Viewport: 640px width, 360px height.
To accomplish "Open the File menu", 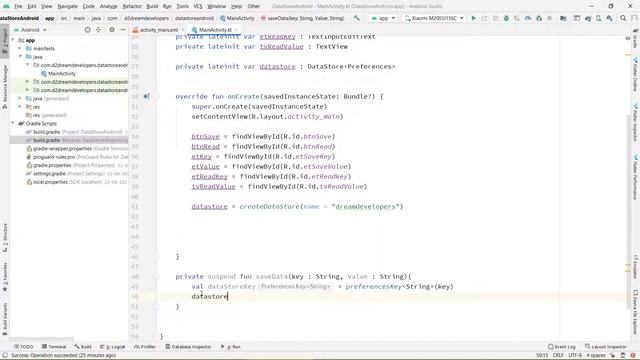I will [x=18, y=6].
